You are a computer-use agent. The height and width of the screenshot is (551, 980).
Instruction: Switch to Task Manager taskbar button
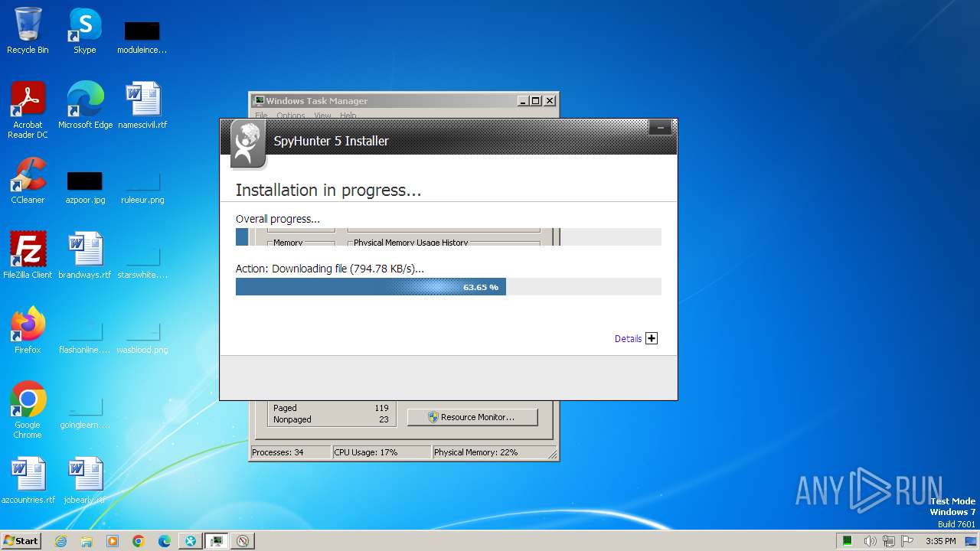click(217, 541)
